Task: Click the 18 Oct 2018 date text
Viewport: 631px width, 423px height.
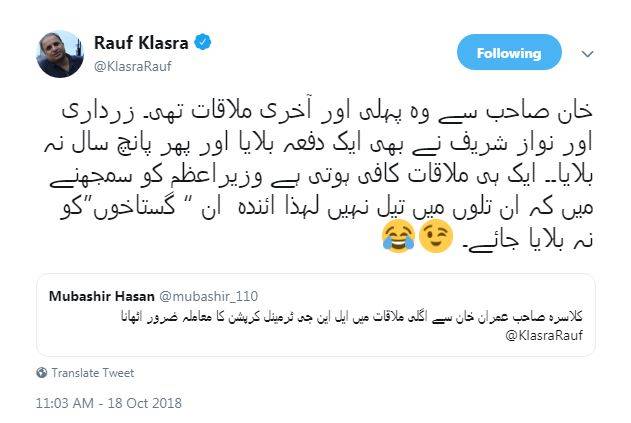Action: (x=144, y=403)
